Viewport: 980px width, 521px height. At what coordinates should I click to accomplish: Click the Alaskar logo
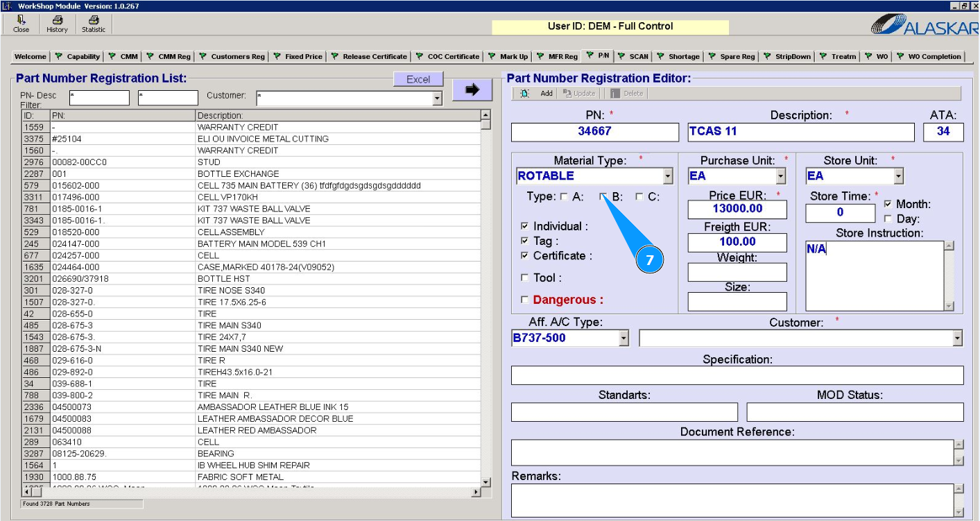tap(923, 26)
